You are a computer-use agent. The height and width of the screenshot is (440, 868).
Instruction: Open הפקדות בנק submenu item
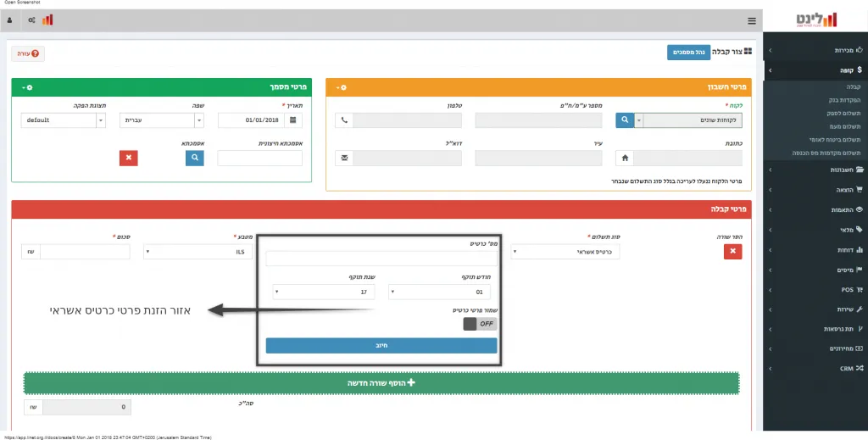[847, 100]
